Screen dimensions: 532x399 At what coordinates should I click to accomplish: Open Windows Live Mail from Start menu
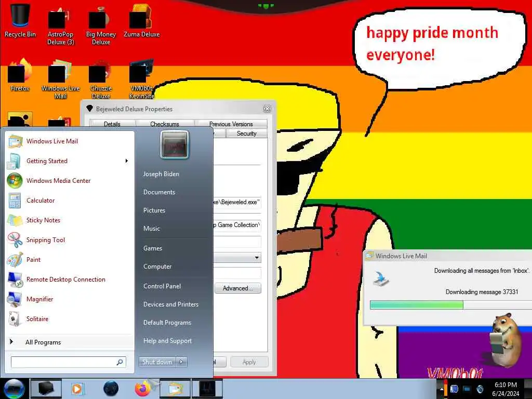coord(70,141)
